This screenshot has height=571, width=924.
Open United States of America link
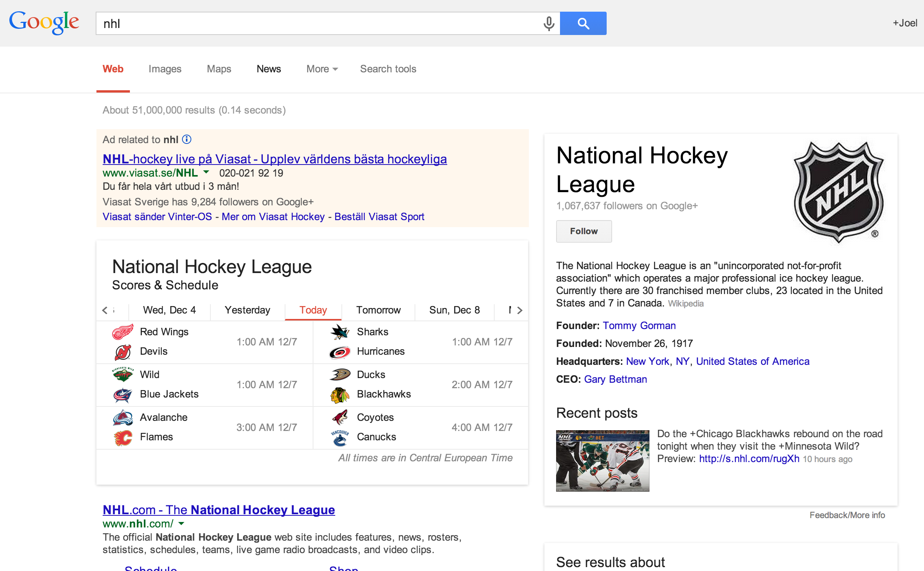752,361
